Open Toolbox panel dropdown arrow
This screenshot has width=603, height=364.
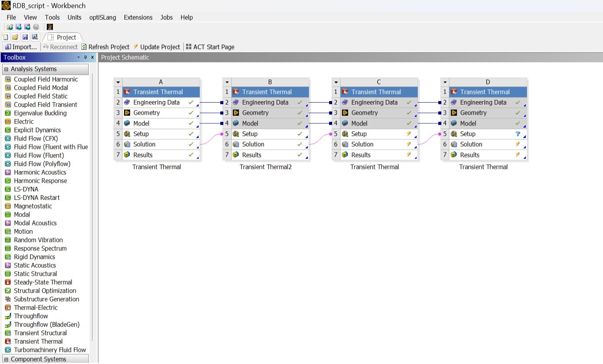[x=78, y=57]
